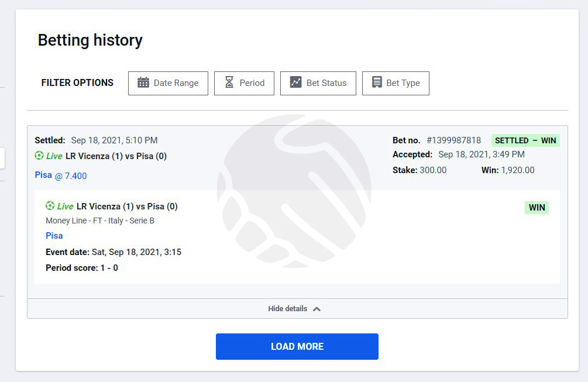Open the Date Range filter
This screenshot has height=382, width=588.
pyautogui.click(x=168, y=83)
